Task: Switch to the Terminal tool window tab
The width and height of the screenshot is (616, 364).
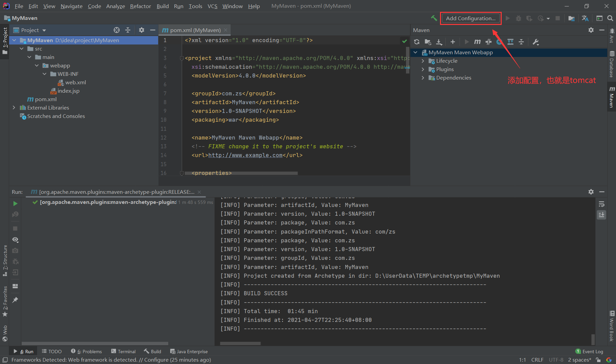Action: point(123,352)
